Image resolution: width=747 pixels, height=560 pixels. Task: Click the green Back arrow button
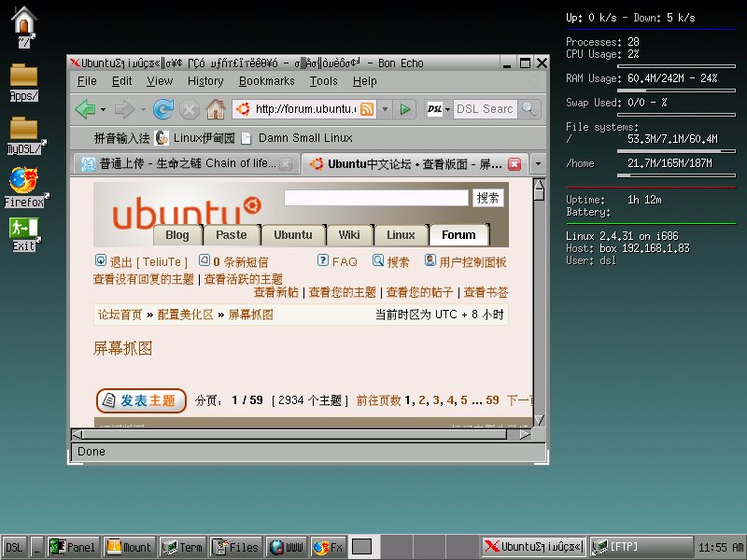pos(86,109)
